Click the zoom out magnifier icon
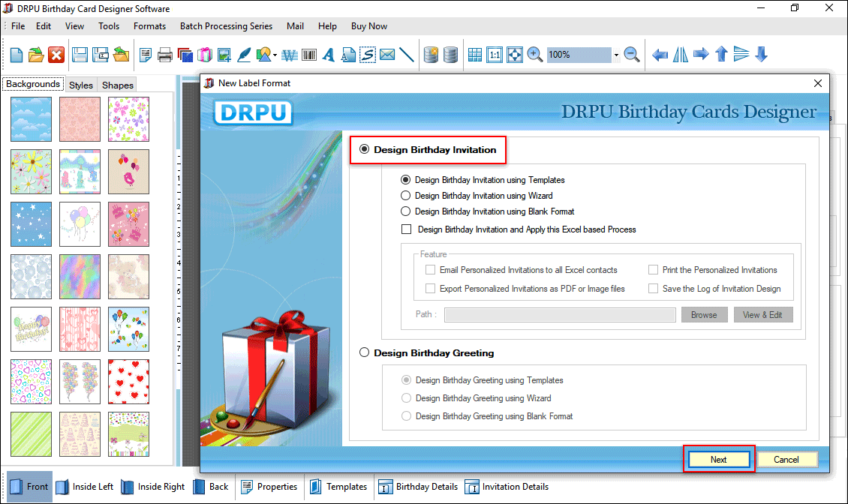This screenshot has height=504, width=848. [631, 55]
